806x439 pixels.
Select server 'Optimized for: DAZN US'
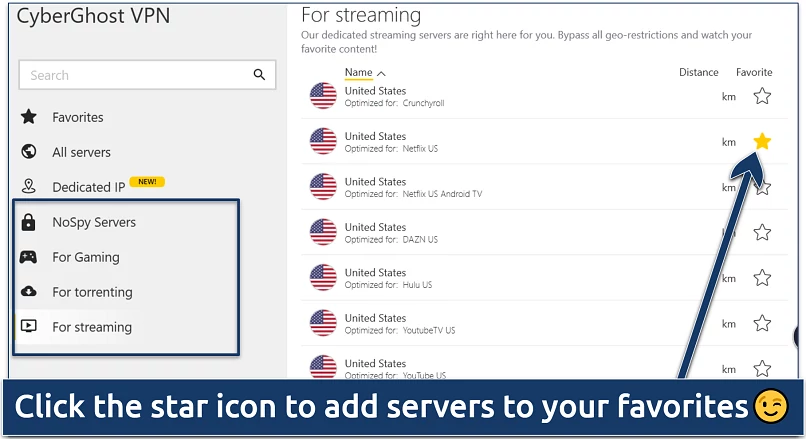pyautogui.click(x=391, y=240)
